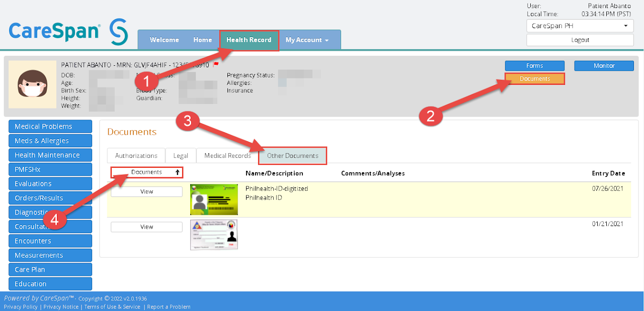This screenshot has width=644, height=311.
Task: Open Evaluations in the sidebar
Action: pos(50,184)
